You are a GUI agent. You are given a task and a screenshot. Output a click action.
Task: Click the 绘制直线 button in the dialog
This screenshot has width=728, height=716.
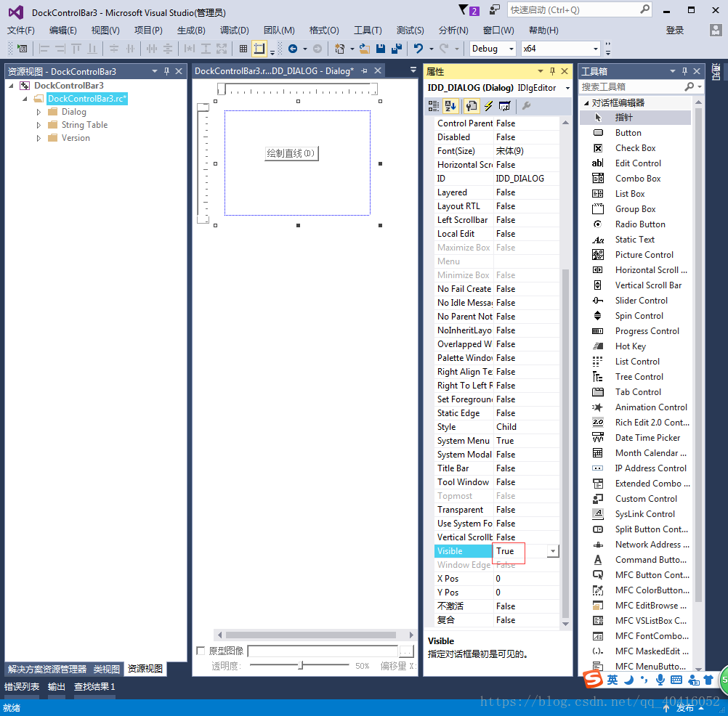pos(291,153)
